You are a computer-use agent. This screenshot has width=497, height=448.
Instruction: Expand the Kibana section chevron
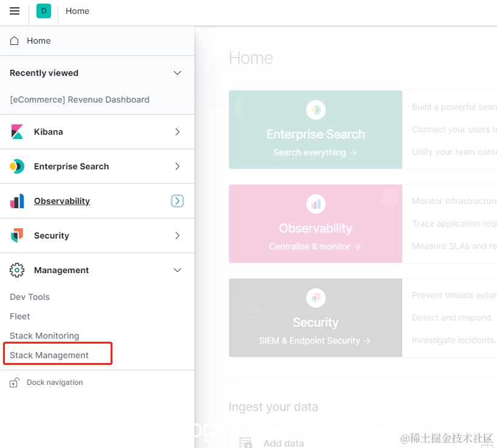(177, 132)
